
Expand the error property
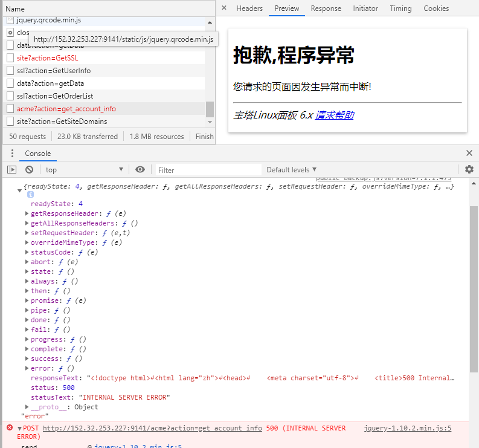(27, 368)
